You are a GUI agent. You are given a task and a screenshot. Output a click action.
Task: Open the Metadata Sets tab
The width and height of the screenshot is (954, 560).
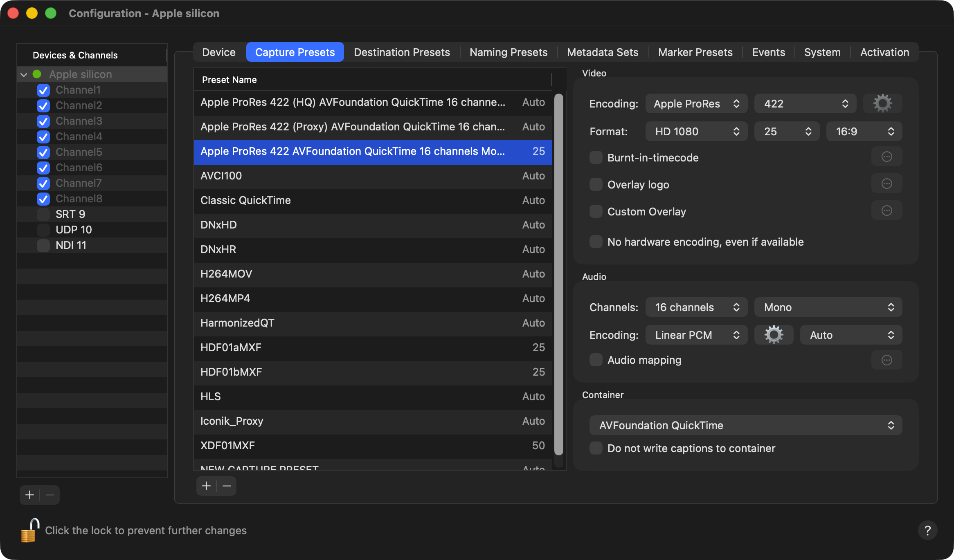click(x=603, y=52)
